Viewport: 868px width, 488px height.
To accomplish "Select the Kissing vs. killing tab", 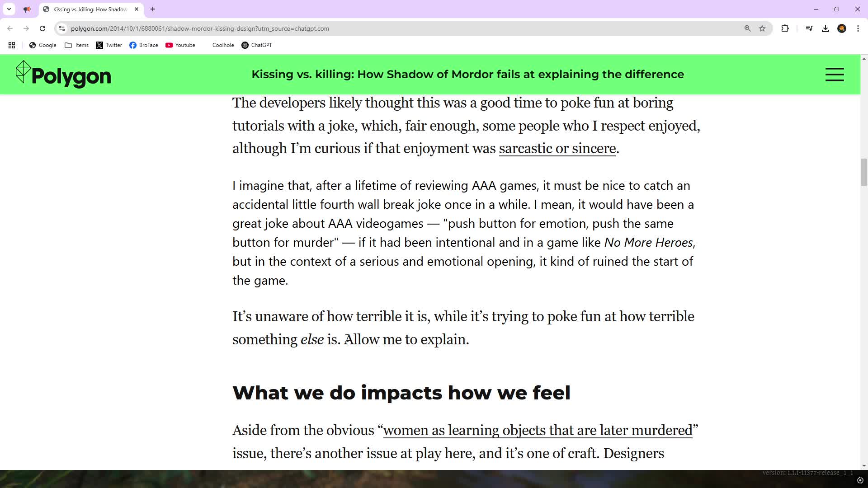I will (x=90, y=9).
